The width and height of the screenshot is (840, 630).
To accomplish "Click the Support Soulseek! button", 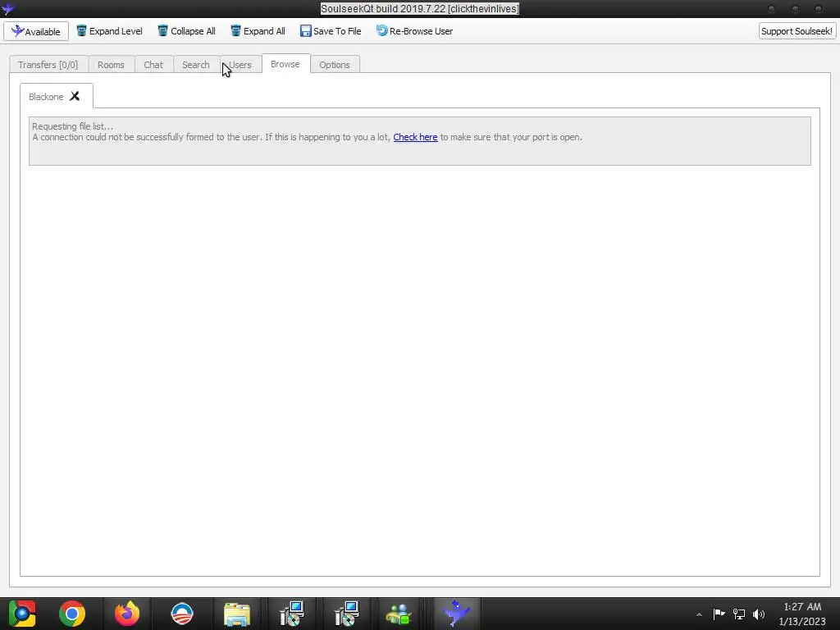I will (797, 31).
